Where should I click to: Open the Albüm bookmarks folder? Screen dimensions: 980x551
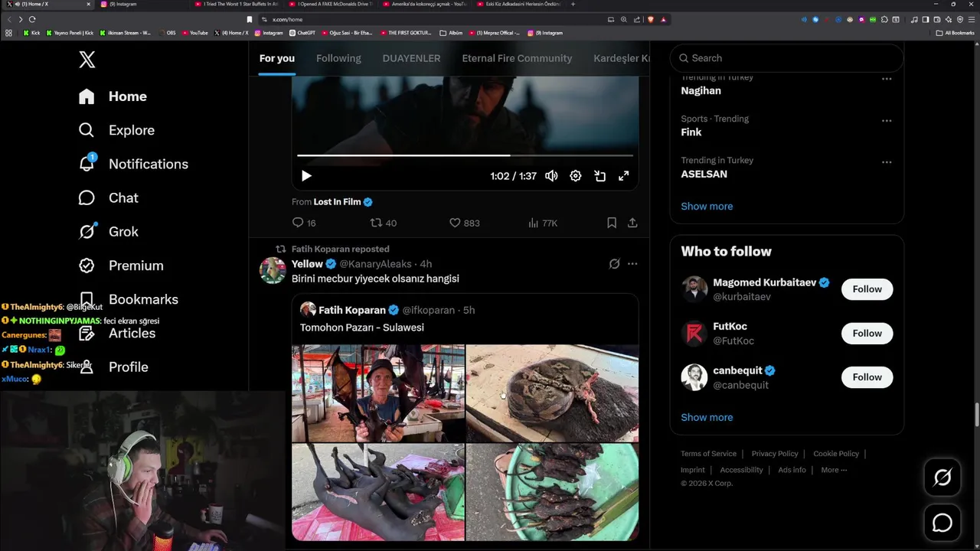click(x=452, y=33)
